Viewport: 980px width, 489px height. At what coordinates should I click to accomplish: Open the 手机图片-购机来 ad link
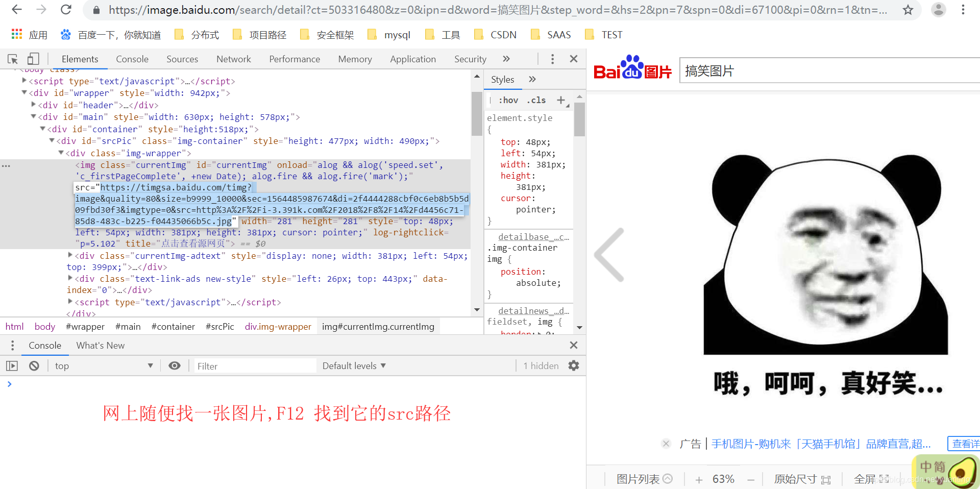click(821, 444)
